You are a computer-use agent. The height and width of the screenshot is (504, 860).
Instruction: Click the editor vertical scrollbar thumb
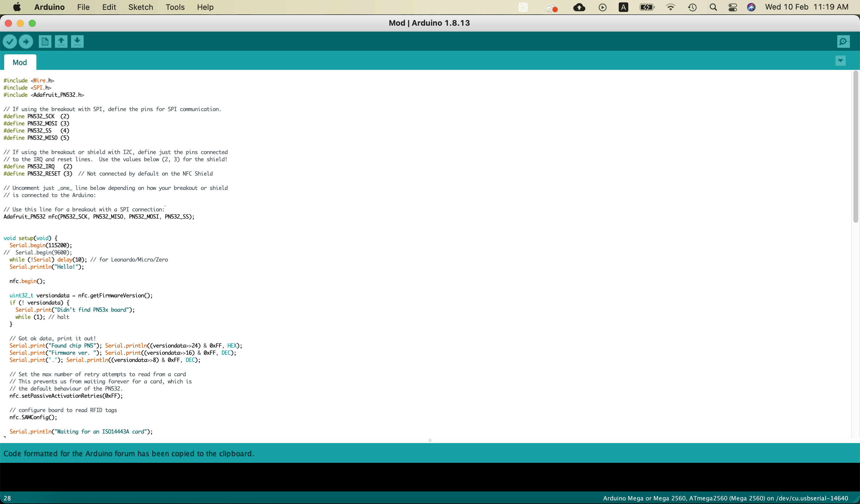point(855,147)
